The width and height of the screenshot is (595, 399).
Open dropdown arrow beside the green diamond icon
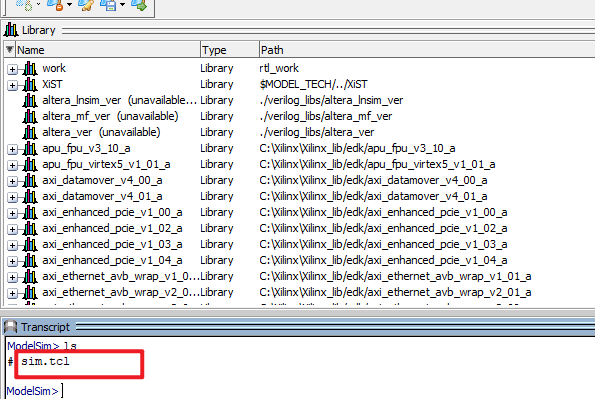point(38,5)
